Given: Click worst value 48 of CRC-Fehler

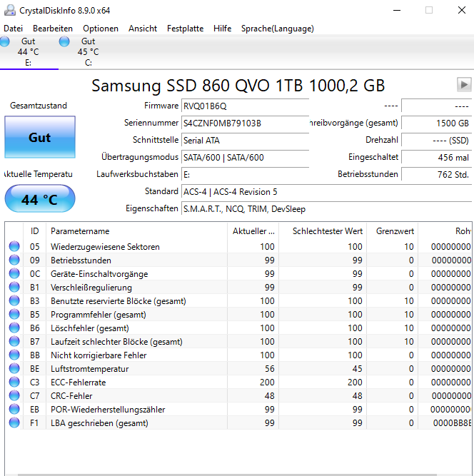Looking at the screenshot, I should click(x=357, y=396).
